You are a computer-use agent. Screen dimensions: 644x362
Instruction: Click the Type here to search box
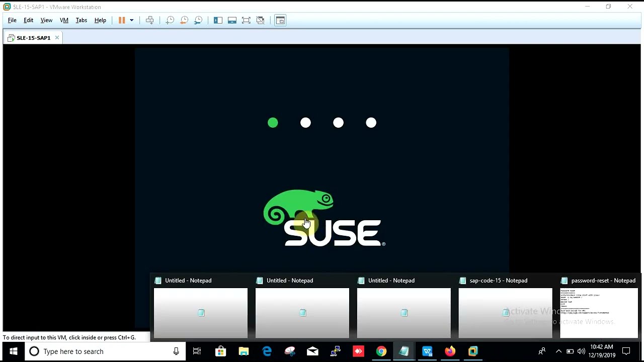(106, 351)
